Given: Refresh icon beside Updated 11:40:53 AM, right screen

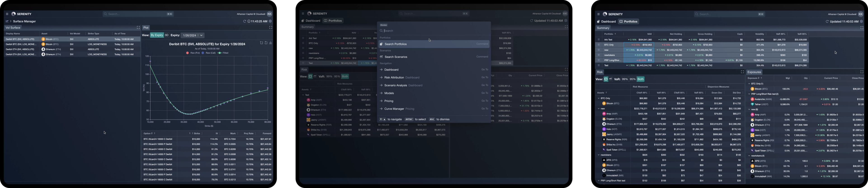Looking at the screenshot, I should (x=827, y=22).
